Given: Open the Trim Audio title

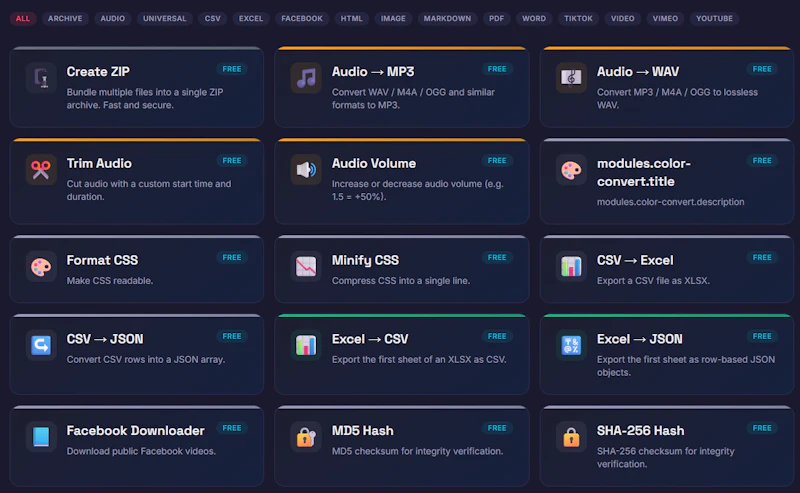Looking at the screenshot, I should [x=99, y=163].
